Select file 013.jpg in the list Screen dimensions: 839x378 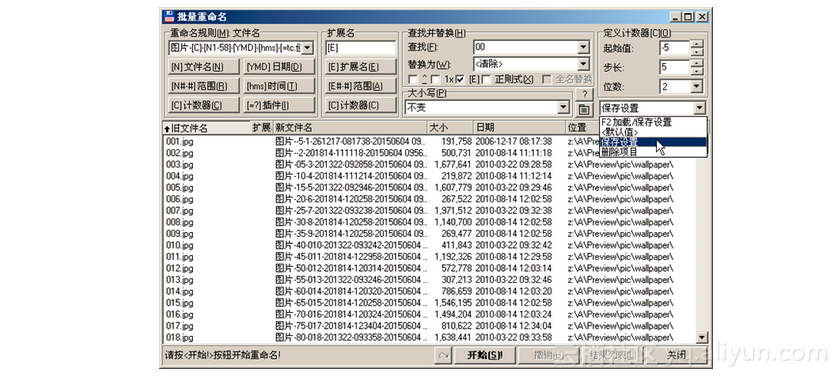pyautogui.click(x=180, y=280)
